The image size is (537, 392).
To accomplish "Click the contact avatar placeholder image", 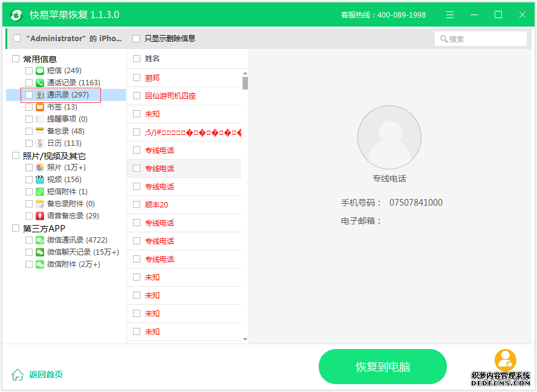I will 389,137.
